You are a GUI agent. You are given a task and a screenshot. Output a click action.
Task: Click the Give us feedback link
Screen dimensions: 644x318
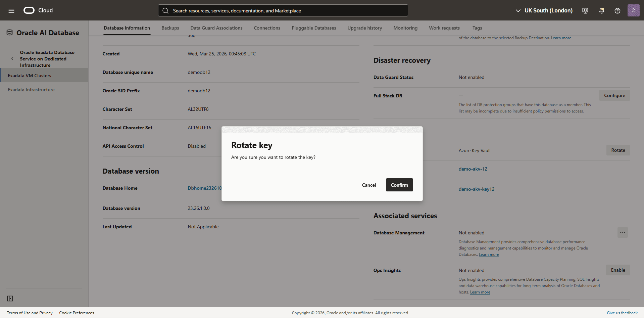[622, 313]
